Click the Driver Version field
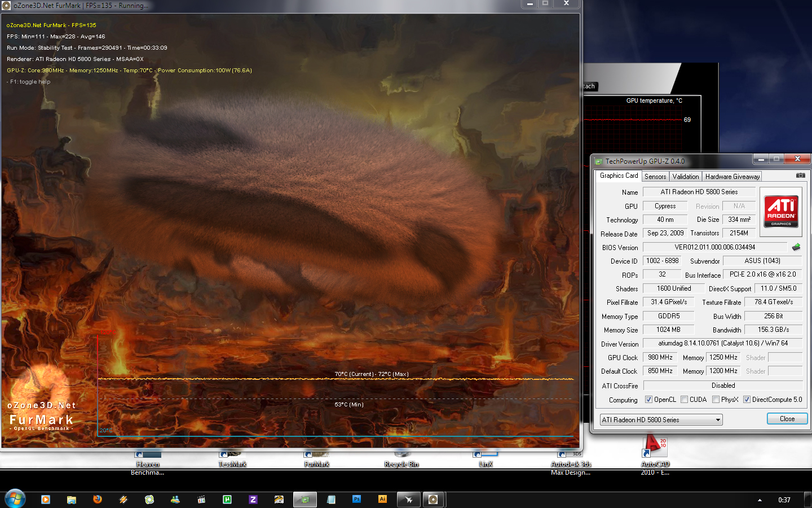This screenshot has height=508, width=812. coord(723,343)
